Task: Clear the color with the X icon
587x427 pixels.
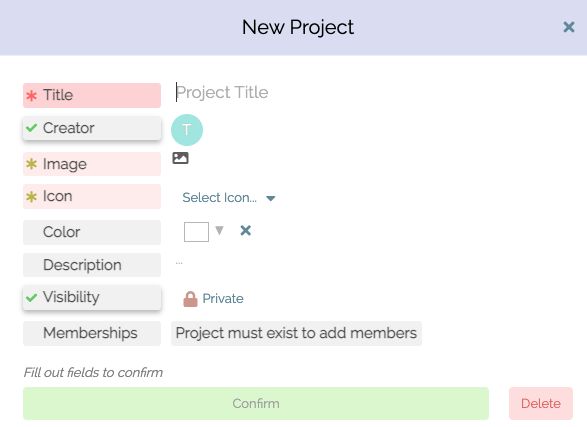Action: 246,231
